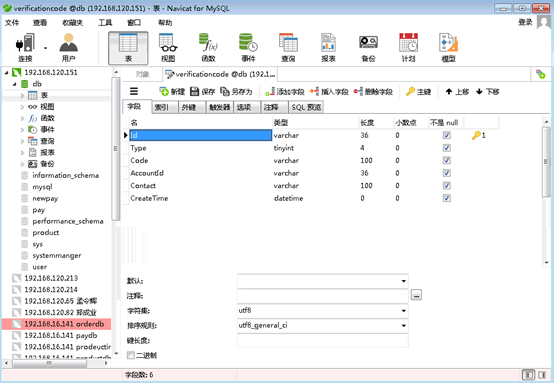The image size is (554, 383).
Task: Toggle Not Null checkbox for Contact field
Action: pyautogui.click(x=447, y=185)
